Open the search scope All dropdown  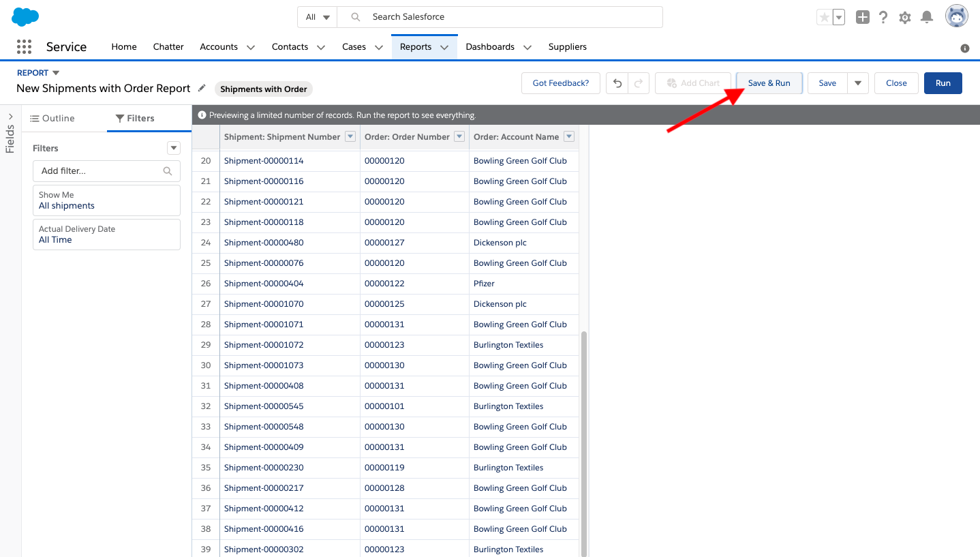(317, 17)
